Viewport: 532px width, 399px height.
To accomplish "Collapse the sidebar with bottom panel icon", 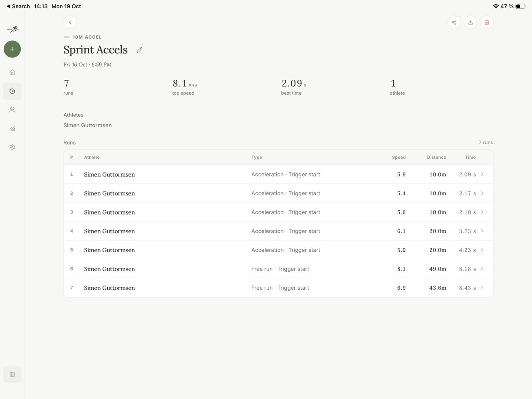I will tap(12, 374).
